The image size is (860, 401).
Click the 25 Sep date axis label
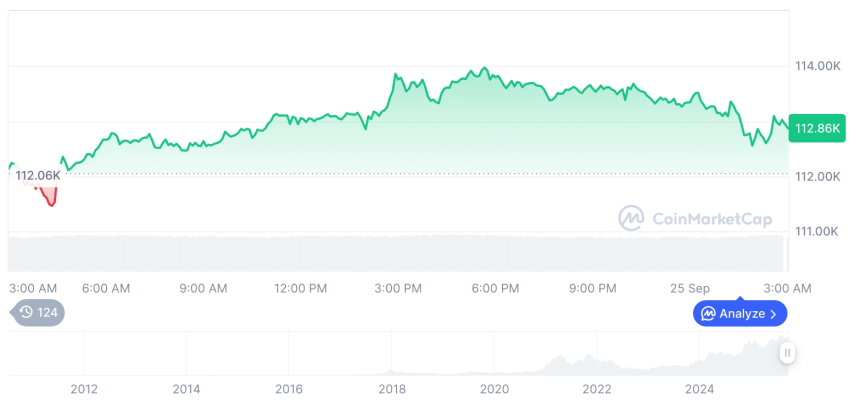(689, 288)
